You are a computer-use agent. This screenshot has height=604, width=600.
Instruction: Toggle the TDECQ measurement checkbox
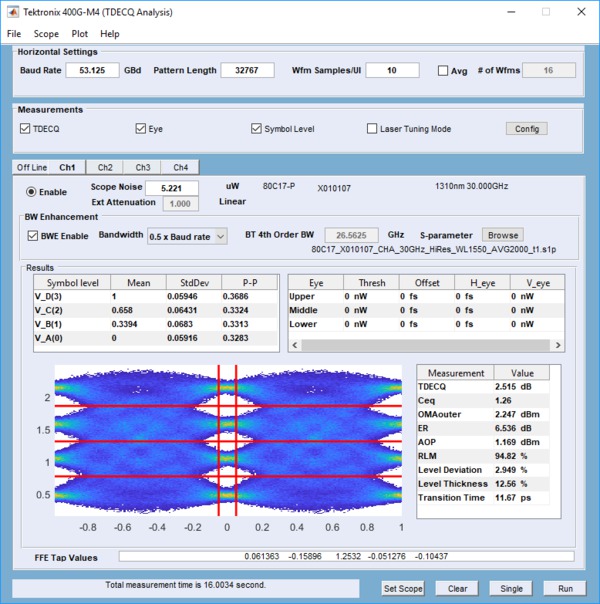(x=26, y=129)
